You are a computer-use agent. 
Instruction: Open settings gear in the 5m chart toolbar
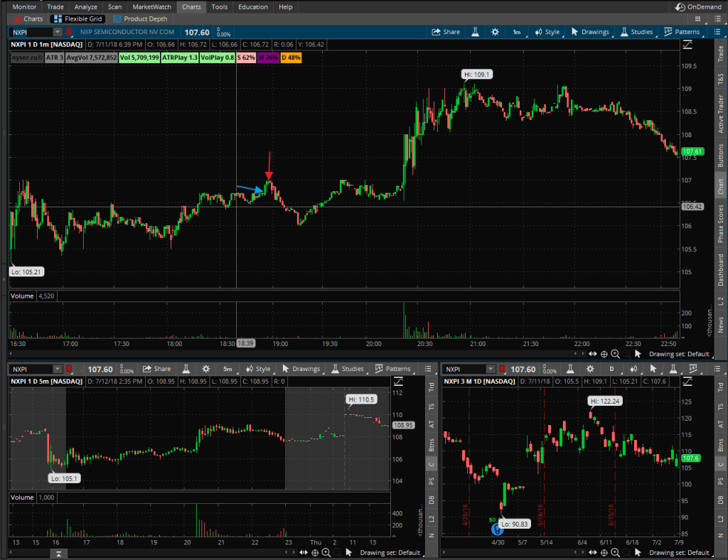pyautogui.click(x=205, y=369)
